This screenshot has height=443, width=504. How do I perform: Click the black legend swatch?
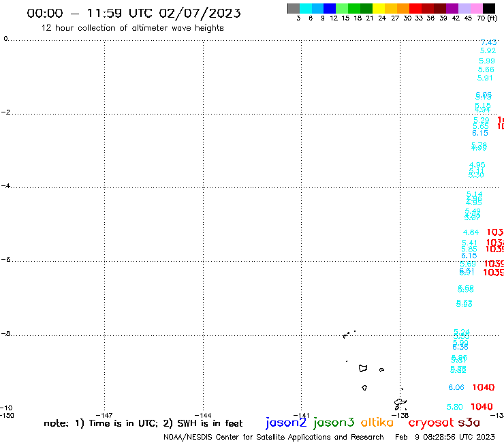(x=488, y=8)
